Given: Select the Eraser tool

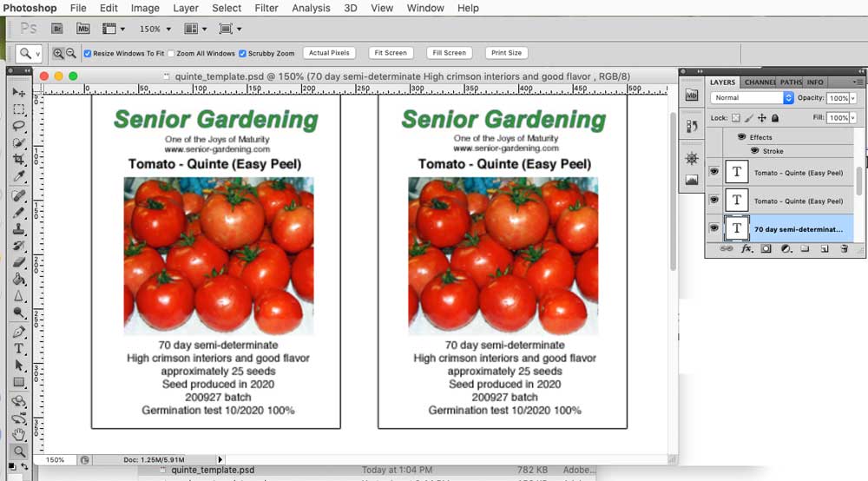Looking at the screenshot, I should [x=19, y=262].
